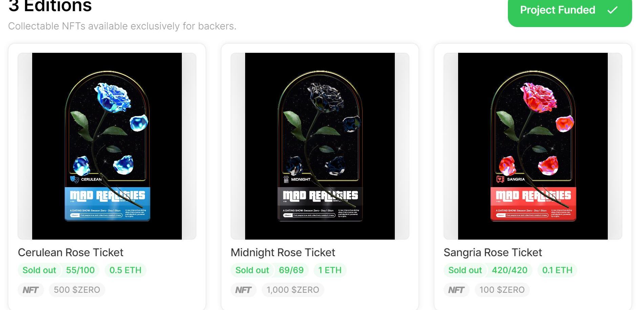Click the 0.1 ETH price tag
Screen dimensions: 644x310
coord(557,270)
